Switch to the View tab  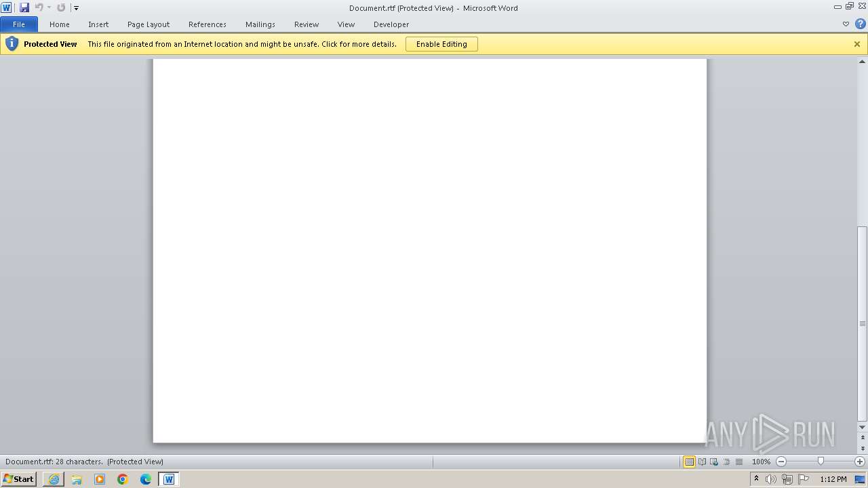click(346, 24)
